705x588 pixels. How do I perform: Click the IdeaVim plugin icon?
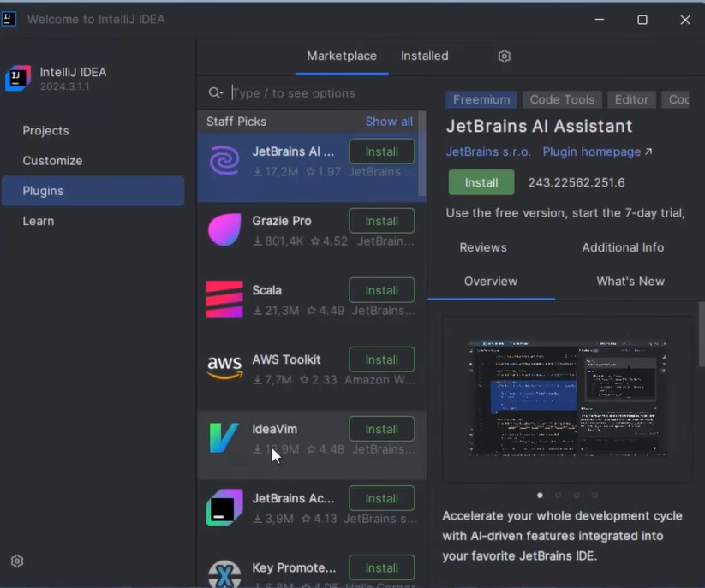(224, 438)
